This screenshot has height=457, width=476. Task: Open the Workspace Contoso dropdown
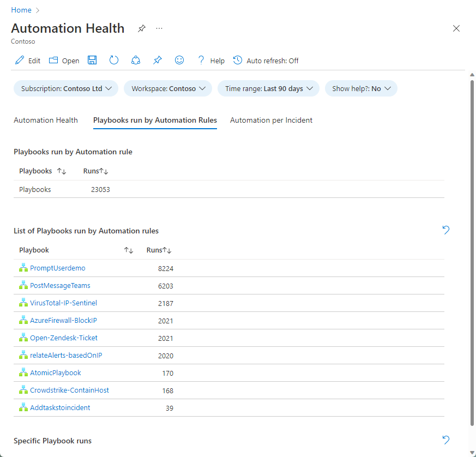[x=167, y=88]
